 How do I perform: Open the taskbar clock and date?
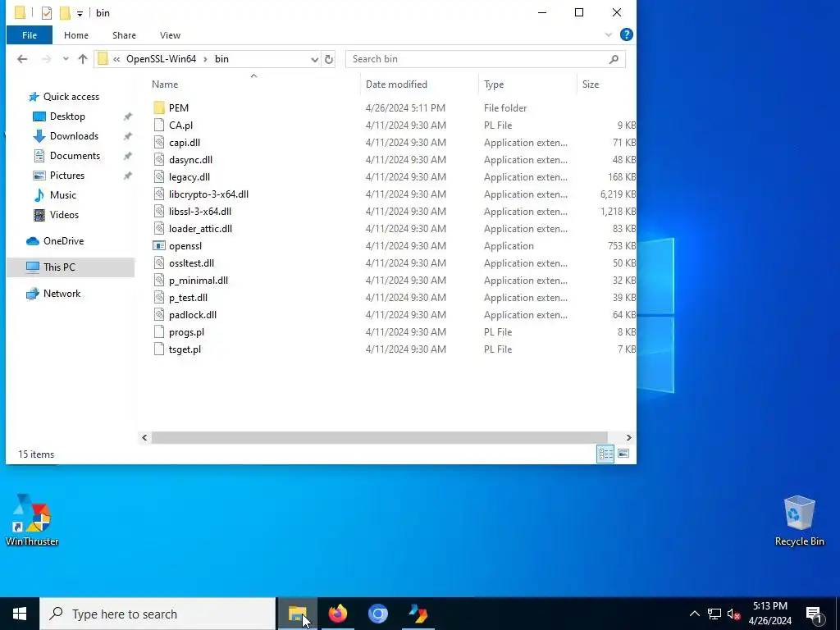769,614
